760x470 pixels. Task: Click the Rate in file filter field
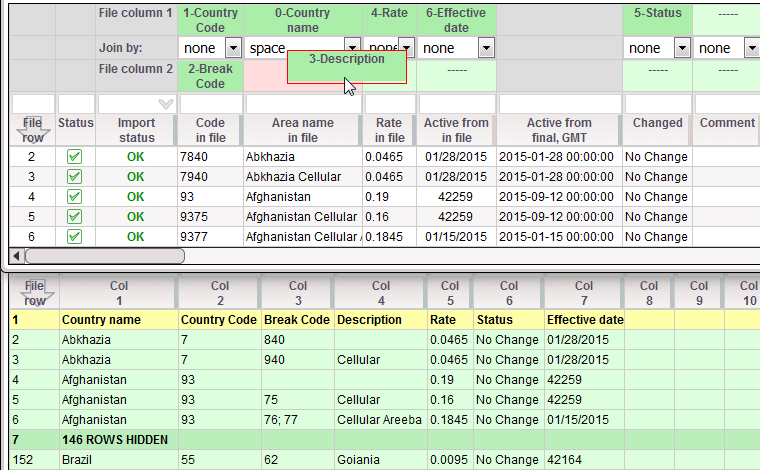tap(390, 104)
